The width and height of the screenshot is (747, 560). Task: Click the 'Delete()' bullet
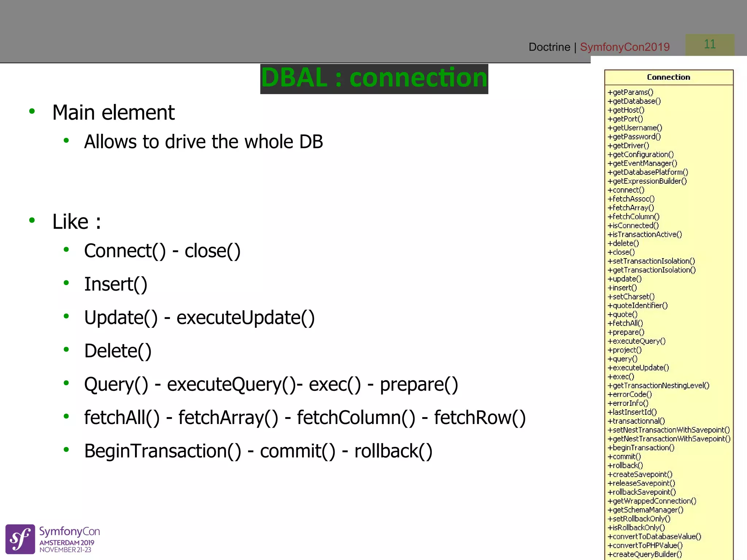pos(117,351)
